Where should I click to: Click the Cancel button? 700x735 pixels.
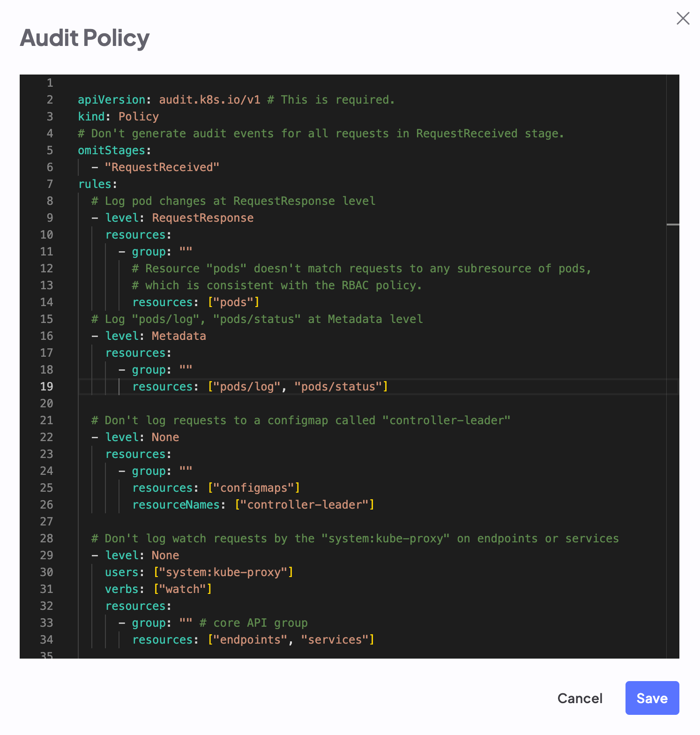[x=580, y=698]
